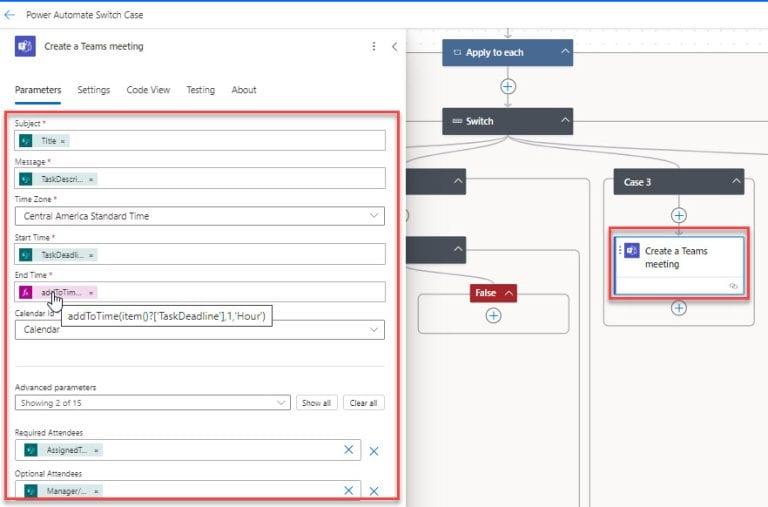
Task: Click the Manager/... token in Optional Attendees
Action: point(63,491)
